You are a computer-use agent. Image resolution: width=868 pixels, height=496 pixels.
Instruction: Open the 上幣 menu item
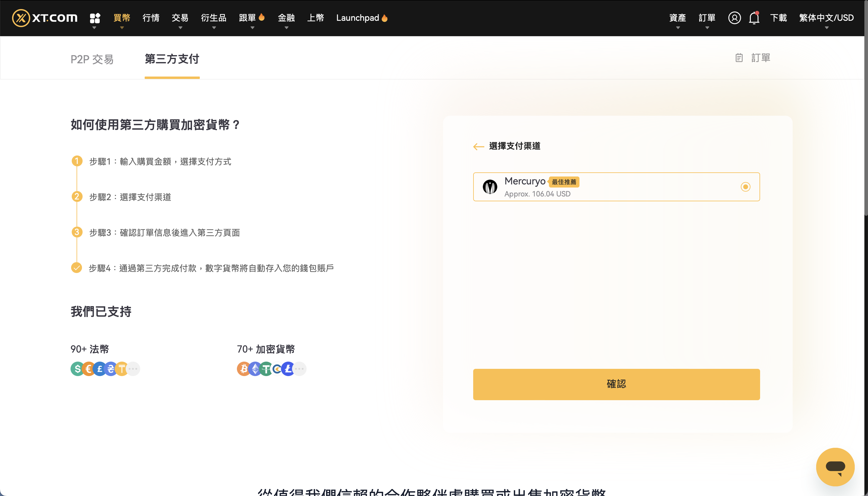tap(316, 18)
